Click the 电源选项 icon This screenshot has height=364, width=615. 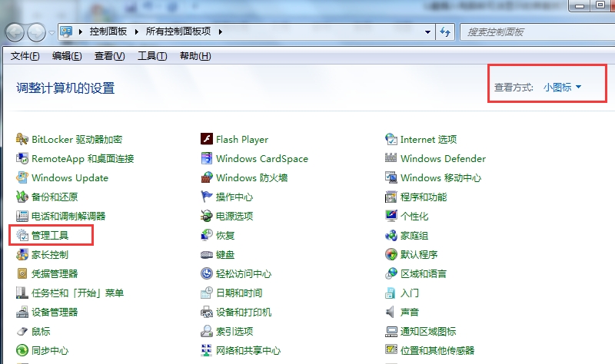pyautogui.click(x=207, y=216)
